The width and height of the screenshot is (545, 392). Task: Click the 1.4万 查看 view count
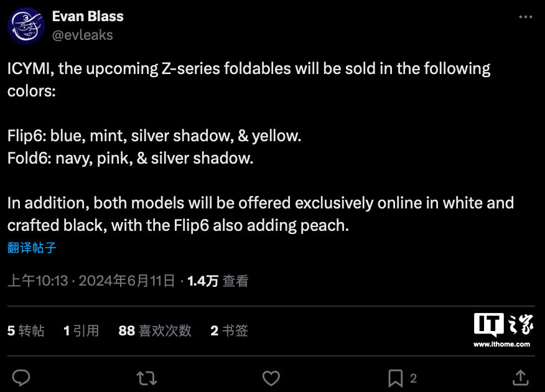[x=218, y=281]
